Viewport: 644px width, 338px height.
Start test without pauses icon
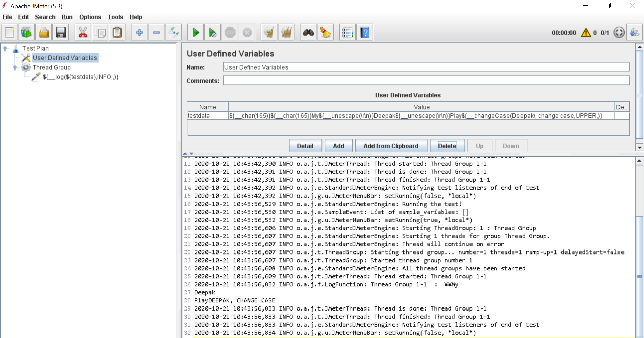(212, 32)
